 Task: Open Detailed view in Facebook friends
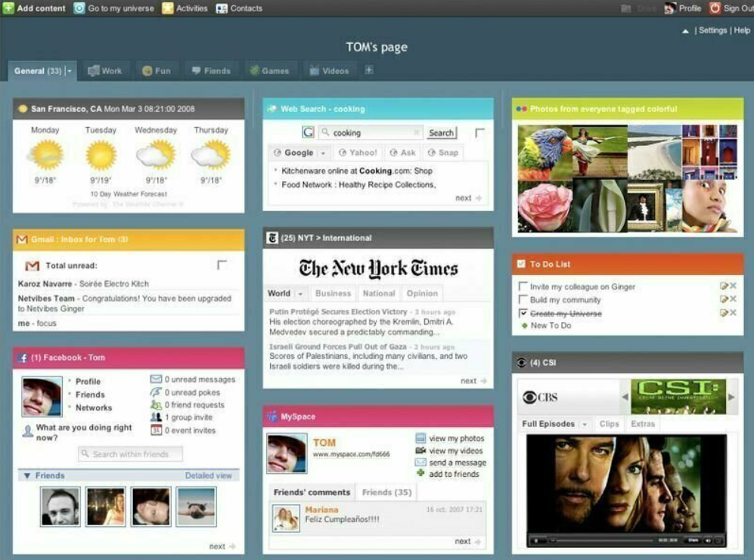[208, 475]
